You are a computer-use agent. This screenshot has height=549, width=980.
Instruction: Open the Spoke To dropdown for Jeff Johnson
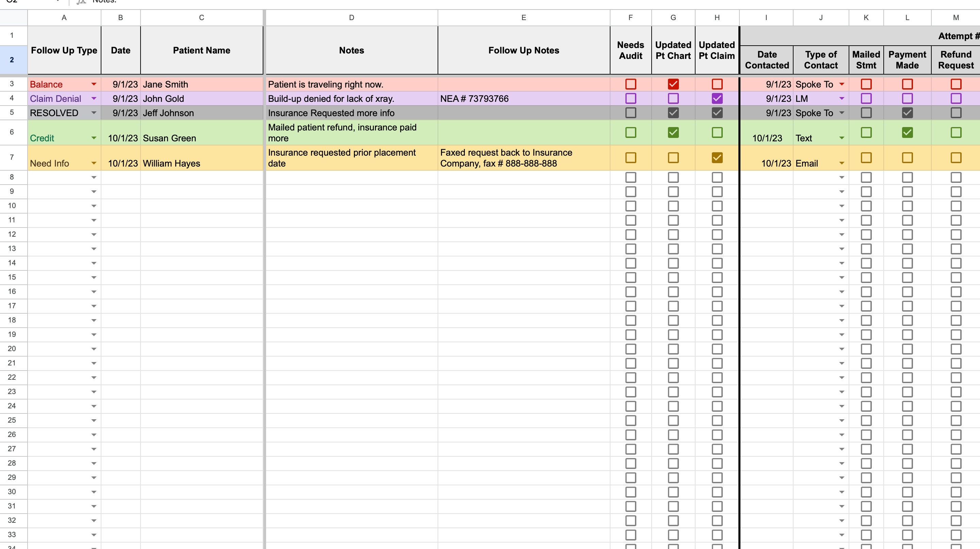842,113
